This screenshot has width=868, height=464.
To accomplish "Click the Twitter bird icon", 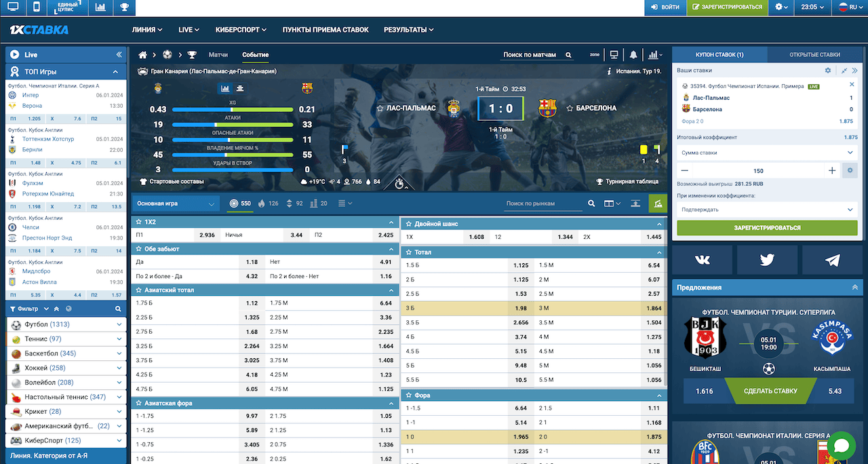I will [x=767, y=260].
